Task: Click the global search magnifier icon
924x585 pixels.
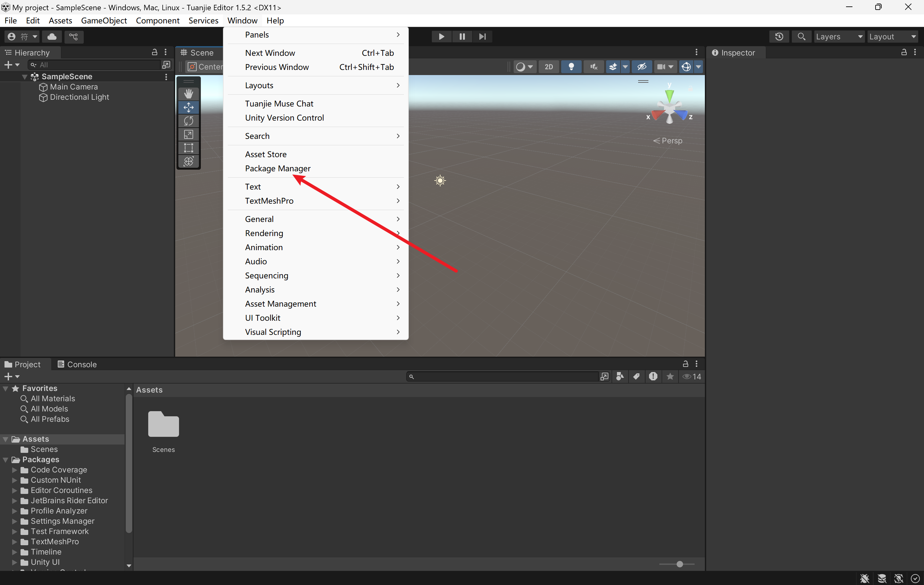Action: pyautogui.click(x=801, y=37)
